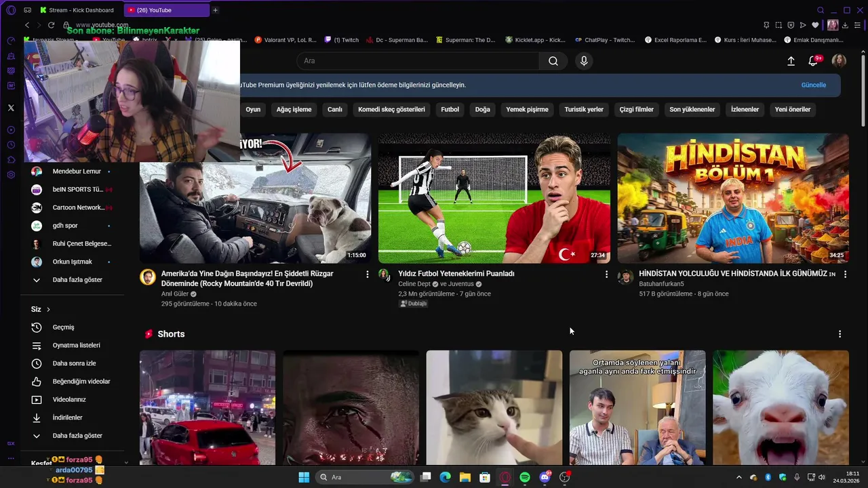Open the white goat Shorts thumbnail

781,407
